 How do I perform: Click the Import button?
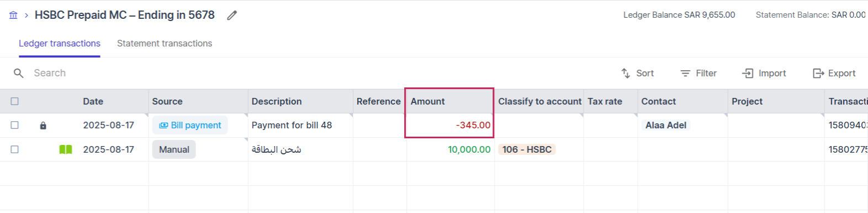coord(764,73)
